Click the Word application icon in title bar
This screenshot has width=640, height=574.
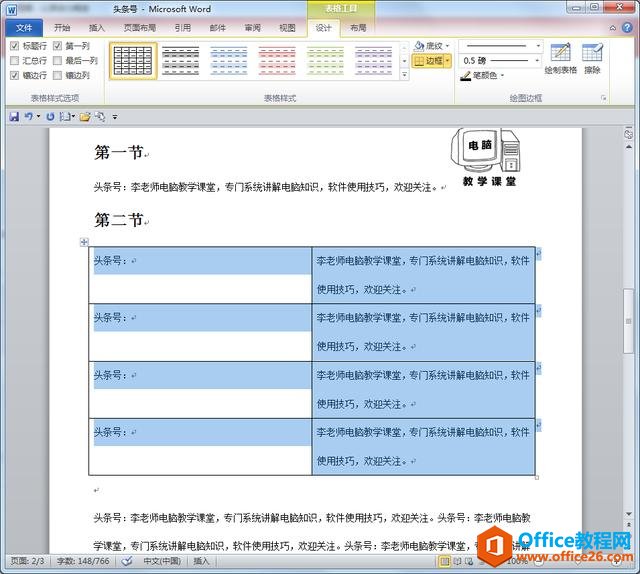click(12, 10)
